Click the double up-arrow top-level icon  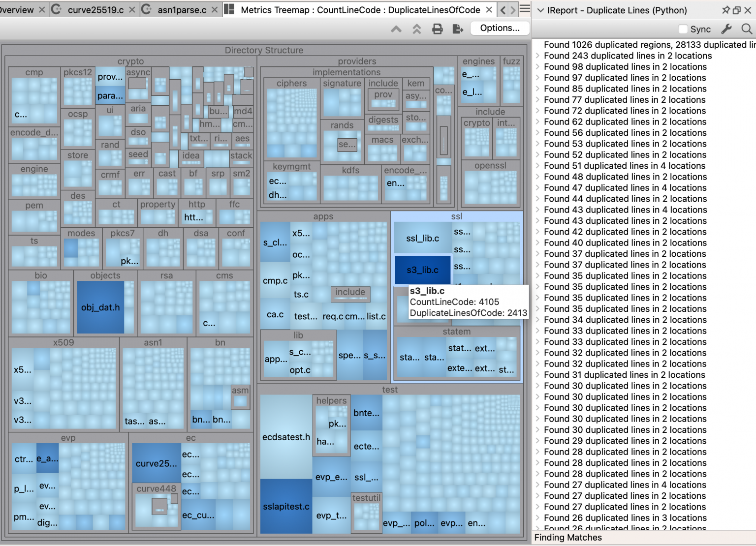click(x=417, y=29)
